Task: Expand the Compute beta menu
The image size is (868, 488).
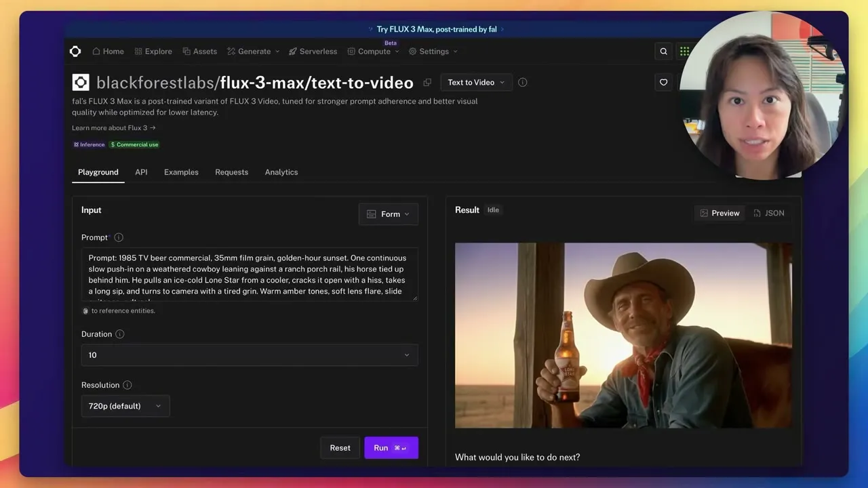Action: pyautogui.click(x=374, y=52)
